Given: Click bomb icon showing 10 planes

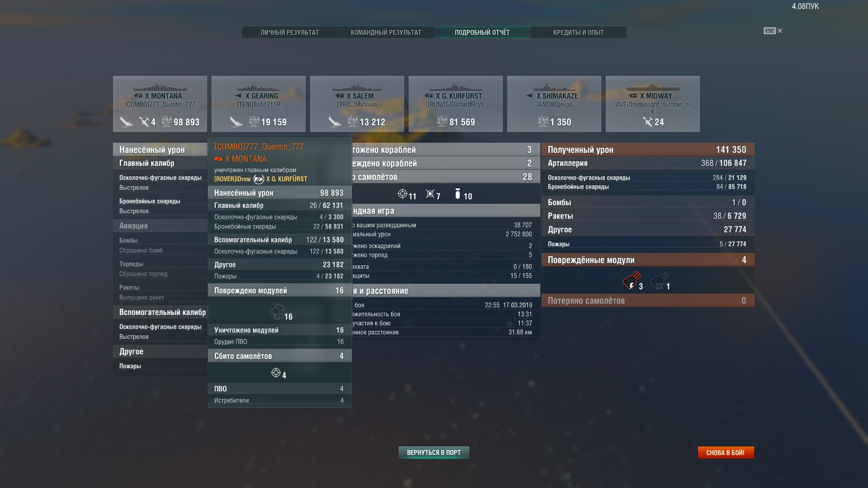Looking at the screenshot, I should point(458,194).
